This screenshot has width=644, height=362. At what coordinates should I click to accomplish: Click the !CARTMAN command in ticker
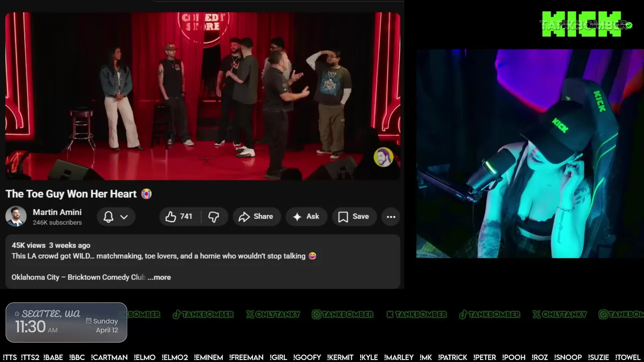(109, 357)
